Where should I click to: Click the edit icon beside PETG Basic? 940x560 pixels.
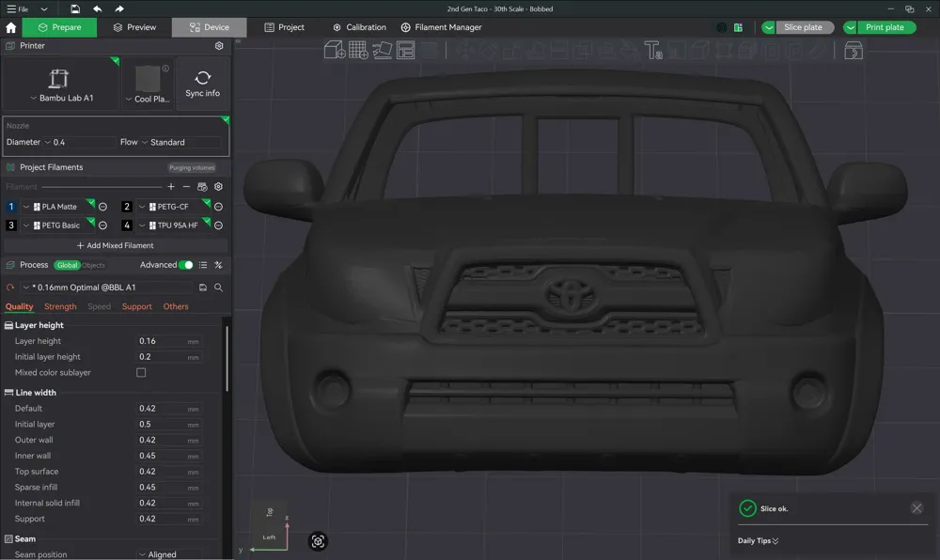[103, 226]
